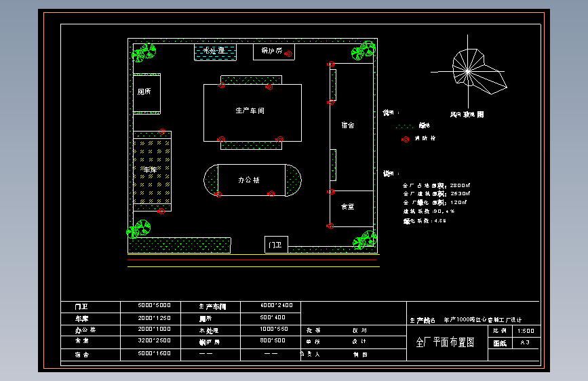Image resolution: width=588 pixels, height=381 pixels.
Task: Click the fire hydrant symbol inside 锅炉房
Action: pyautogui.click(x=288, y=54)
